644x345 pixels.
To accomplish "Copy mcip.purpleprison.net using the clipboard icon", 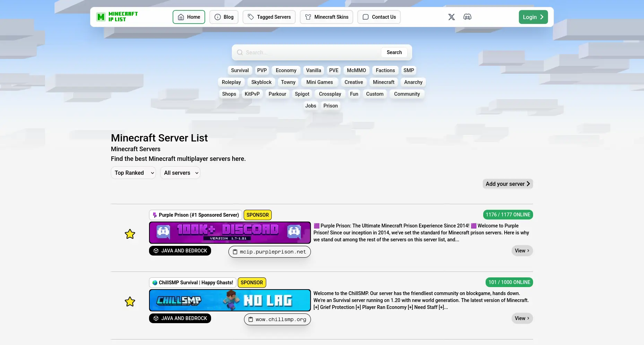I will coord(234,252).
